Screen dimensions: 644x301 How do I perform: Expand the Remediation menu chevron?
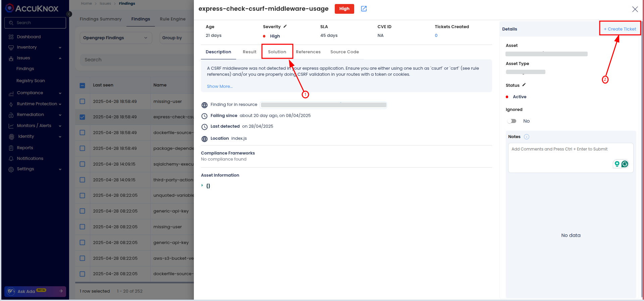(x=60, y=115)
